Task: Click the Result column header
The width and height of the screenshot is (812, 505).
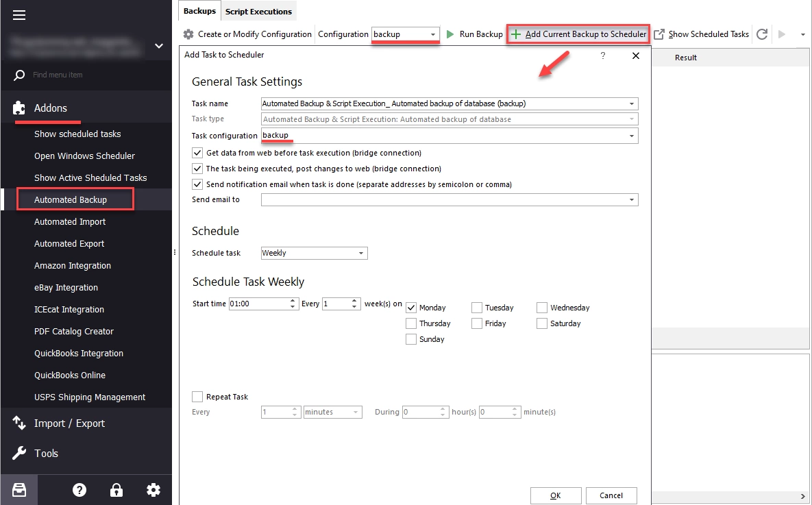Action: [x=686, y=58]
